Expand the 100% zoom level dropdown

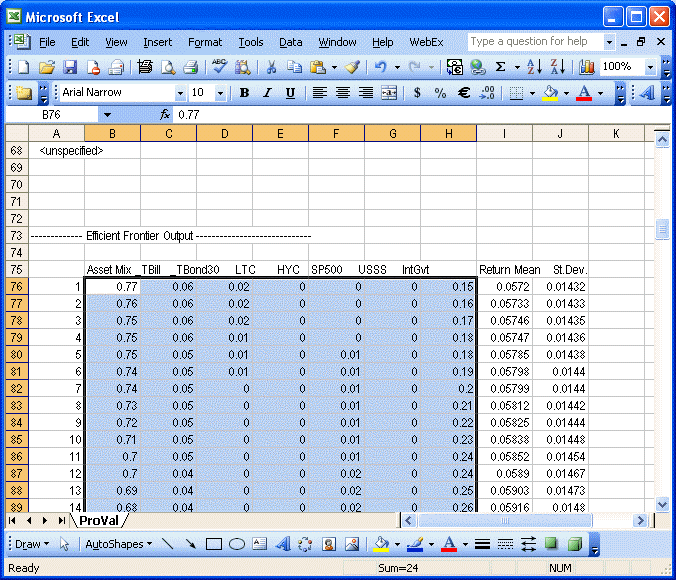coord(651,67)
